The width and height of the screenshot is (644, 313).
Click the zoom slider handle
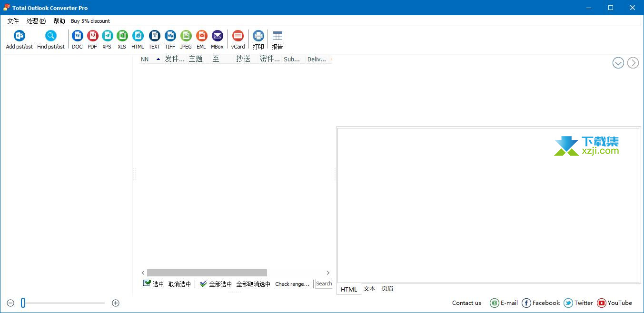[23, 303]
